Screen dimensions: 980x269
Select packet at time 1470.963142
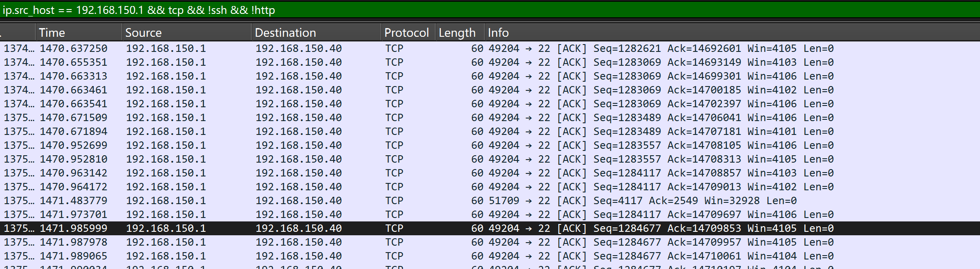490,173
